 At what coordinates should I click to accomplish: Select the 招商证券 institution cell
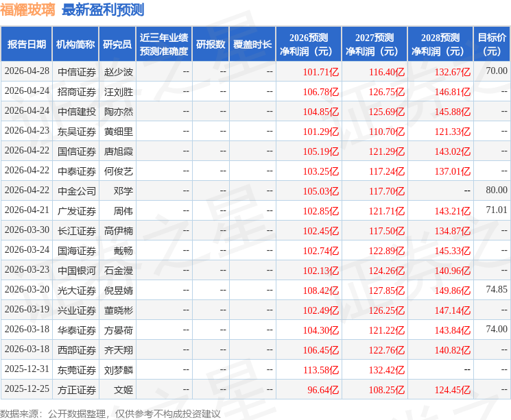[x=77, y=92]
